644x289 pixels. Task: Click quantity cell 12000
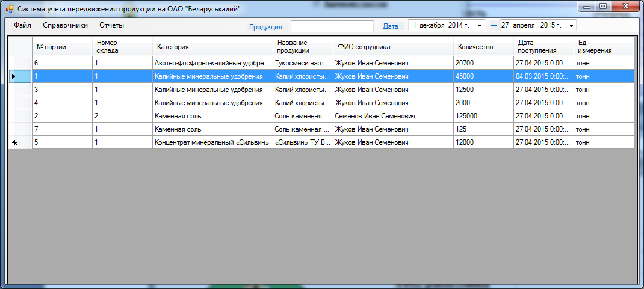click(x=483, y=142)
